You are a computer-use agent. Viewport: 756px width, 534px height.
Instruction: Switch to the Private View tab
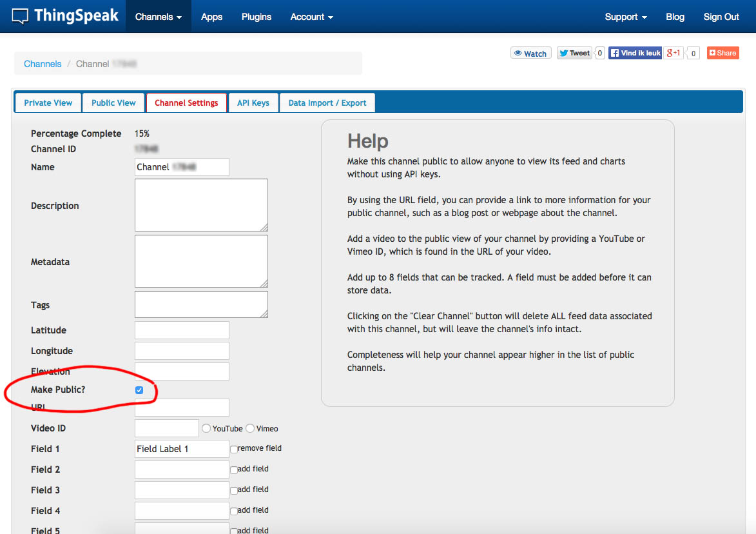(x=48, y=103)
